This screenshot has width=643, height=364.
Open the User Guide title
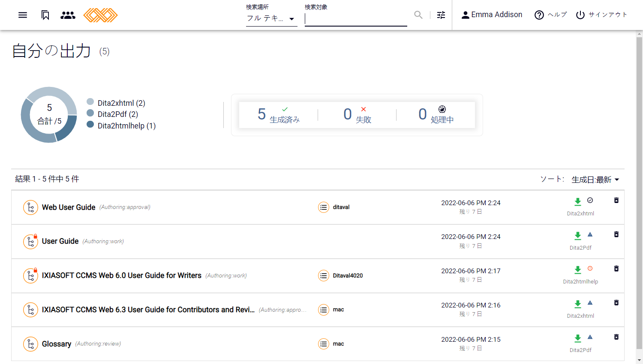tap(60, 241)
